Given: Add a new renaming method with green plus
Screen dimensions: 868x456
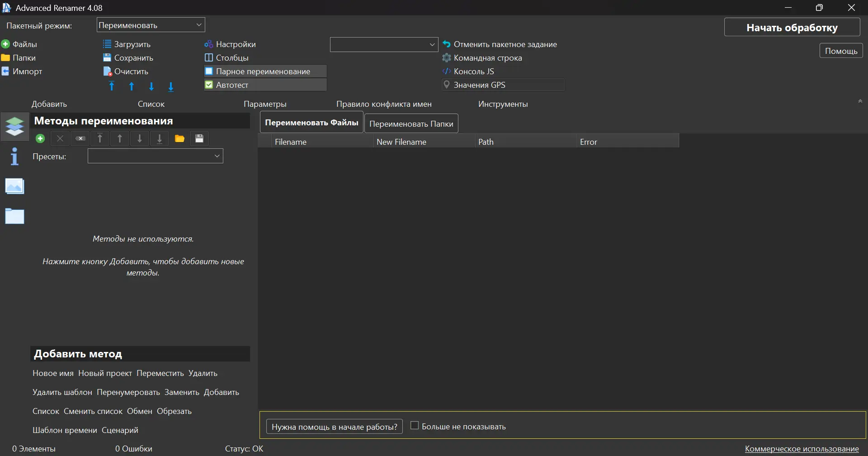Looking at the screenshot, I should (40, 138).
